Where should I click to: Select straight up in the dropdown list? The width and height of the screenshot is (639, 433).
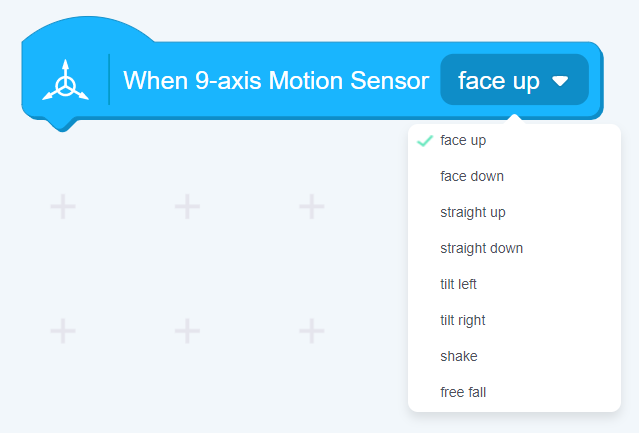pos(473,213)
